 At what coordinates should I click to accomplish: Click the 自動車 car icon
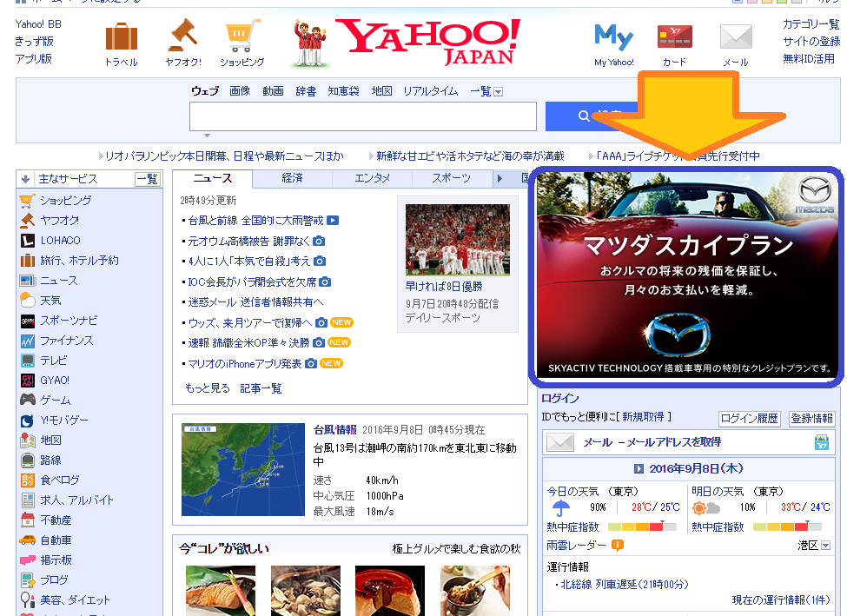click(27, 540)
